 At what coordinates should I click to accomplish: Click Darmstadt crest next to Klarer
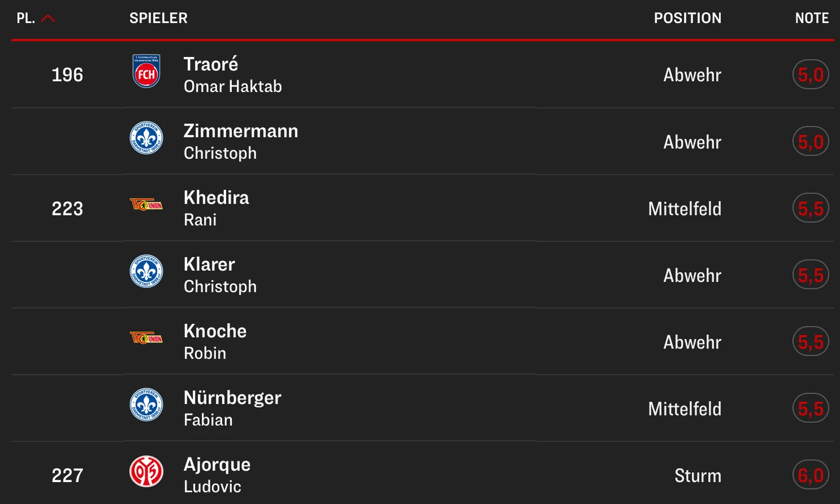pos(146,272)
